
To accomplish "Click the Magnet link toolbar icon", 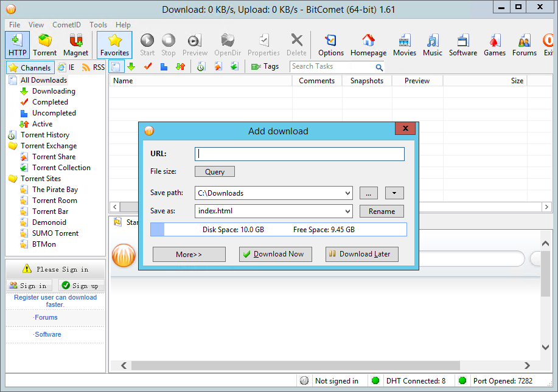I will [x=76, y=45].
